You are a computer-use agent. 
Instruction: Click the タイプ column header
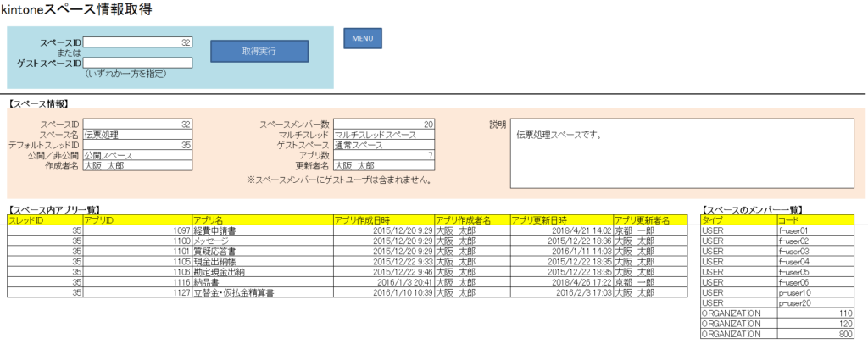(x=738, y=220)
